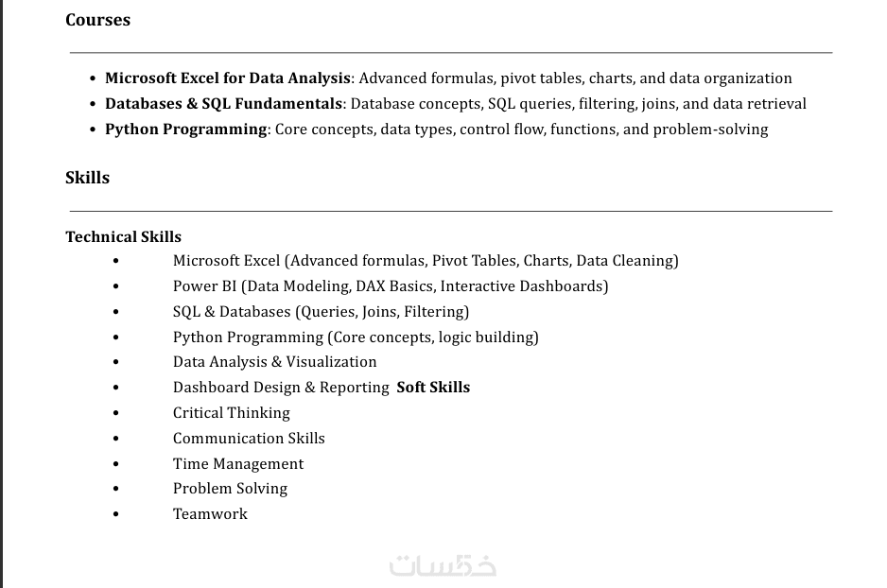This screenshot has width=887, height=588.
Task: Click the Data Analysis & Visualization line
Action: [x=274, y=362]
